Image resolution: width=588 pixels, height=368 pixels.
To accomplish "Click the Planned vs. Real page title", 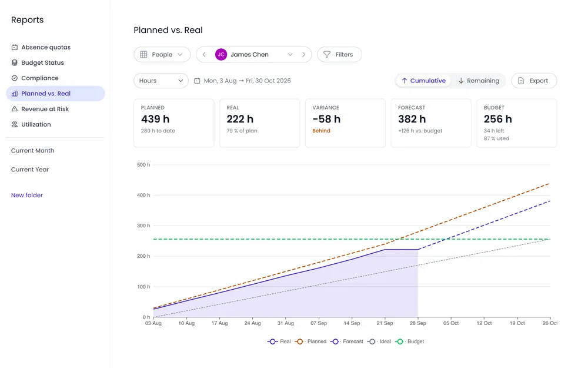I will [168, 30].
